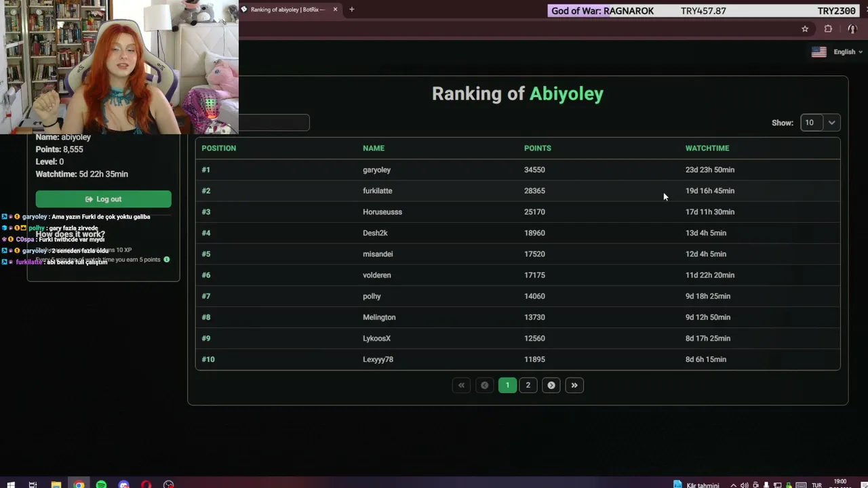This screenshot has height=488, width=868.
Task: Jump to the first ranking page
Action: point(461,385)
